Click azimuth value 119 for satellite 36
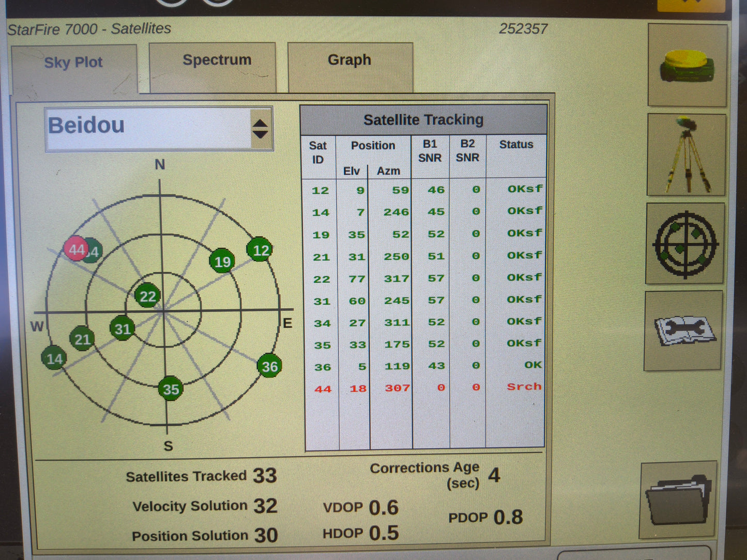The image size is (747, 560). pyautogui.click(x=397, y=366)
